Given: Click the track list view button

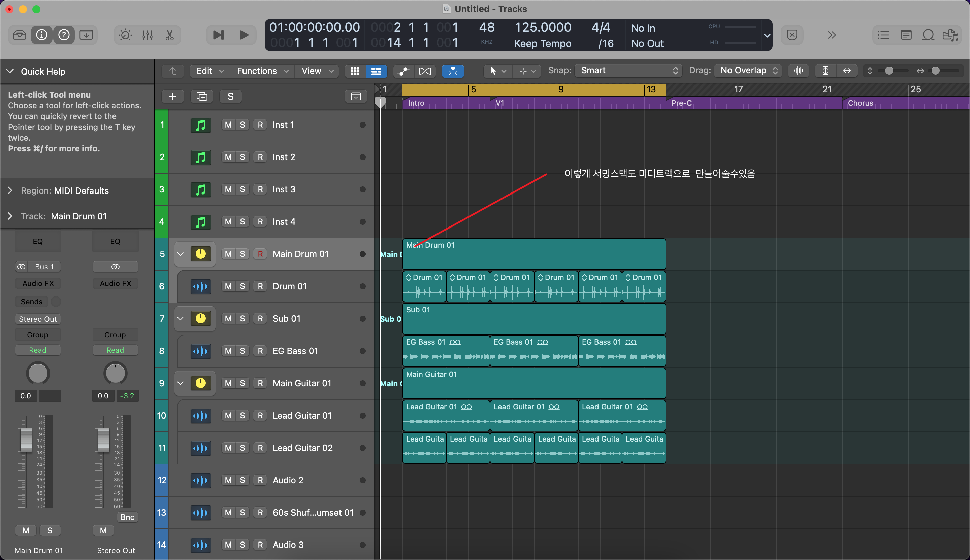Looking at the screenshot, I should pos(376,71).
